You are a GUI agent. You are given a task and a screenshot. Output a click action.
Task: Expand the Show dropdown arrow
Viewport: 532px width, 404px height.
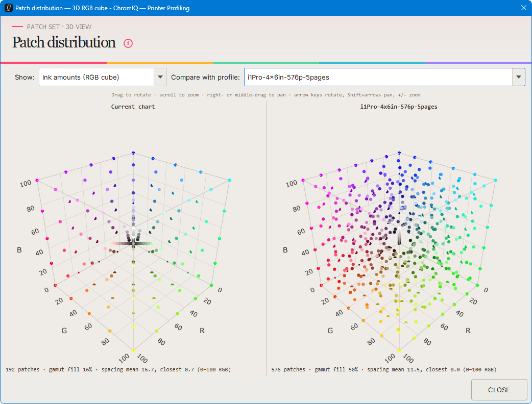pos(160,77)
